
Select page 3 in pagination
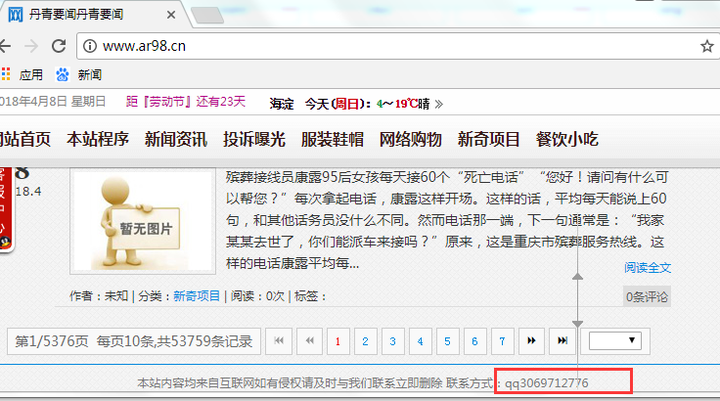pyautogui.click(x=393, y=341)
